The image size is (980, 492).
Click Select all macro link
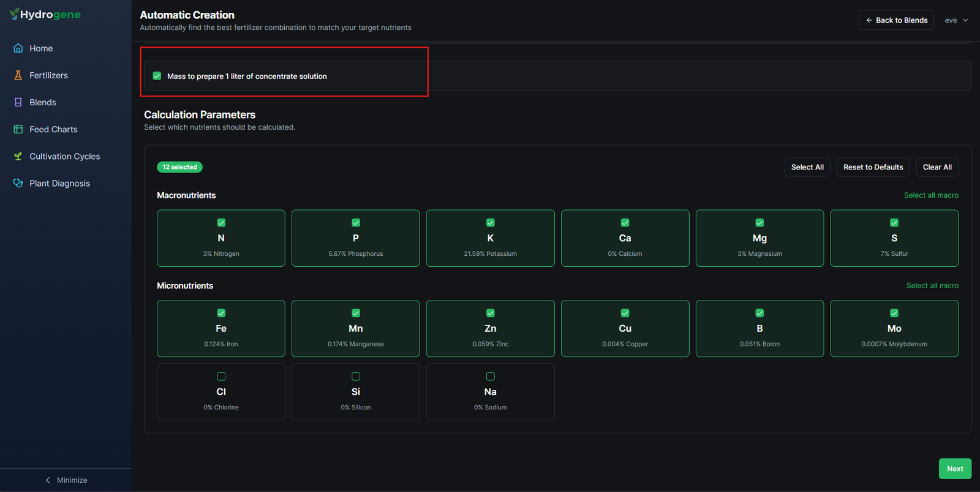931,195
